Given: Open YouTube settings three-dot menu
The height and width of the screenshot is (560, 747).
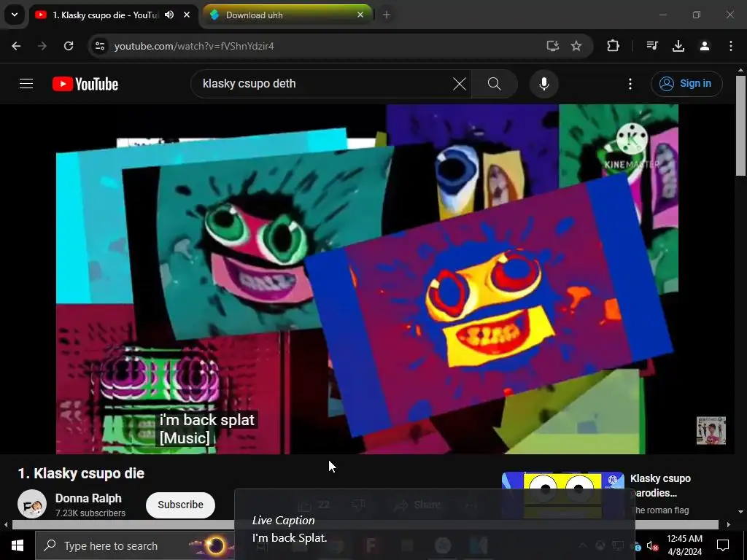Looking at the screenshot, I should [x=630, y=84].
